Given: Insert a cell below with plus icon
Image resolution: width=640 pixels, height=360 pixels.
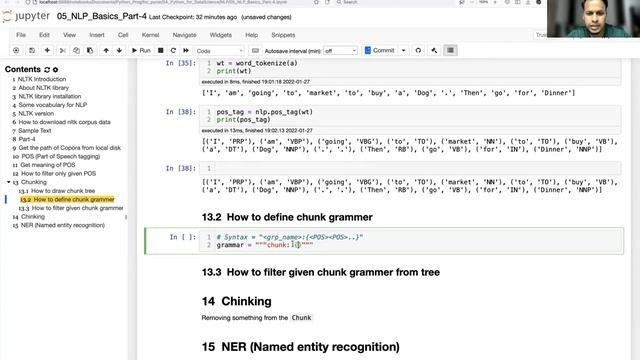Looking at the screenshot, I should coord(47,51).
